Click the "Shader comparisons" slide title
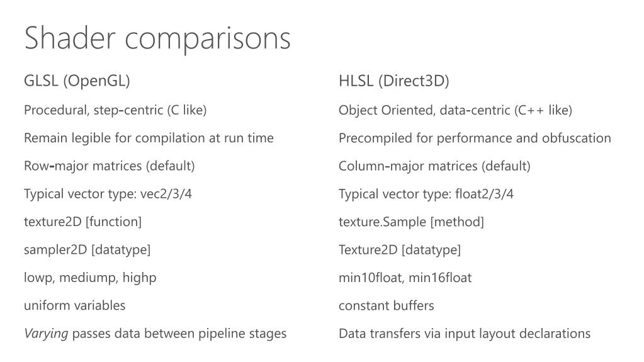The height and width of the screenshot is (362, 644). click(157, 38)
